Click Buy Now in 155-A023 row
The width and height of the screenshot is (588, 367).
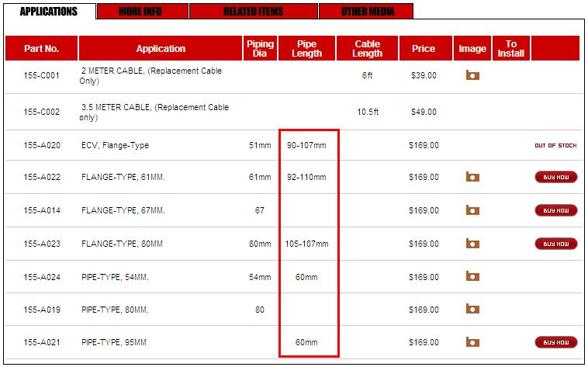pyautogui.click(x=555, y=244)
